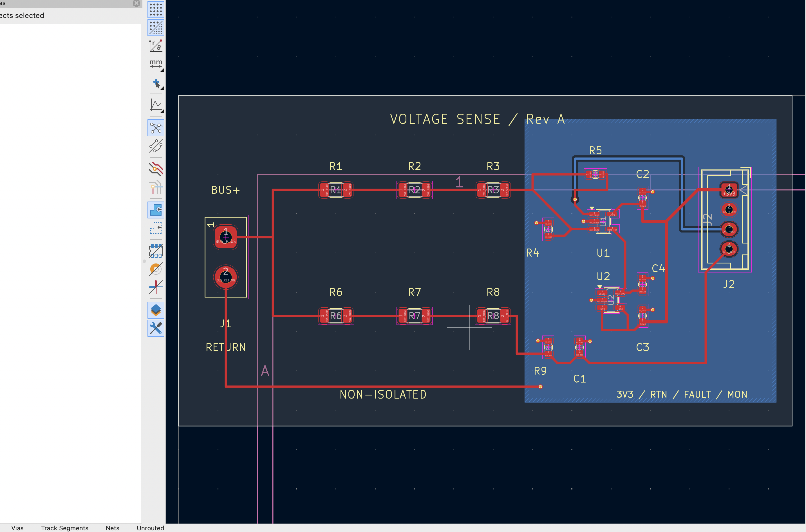Viewport: 806px width, 532px height.
Task: Select the J2 reference label below connector
Action: (x=729, y=284)
